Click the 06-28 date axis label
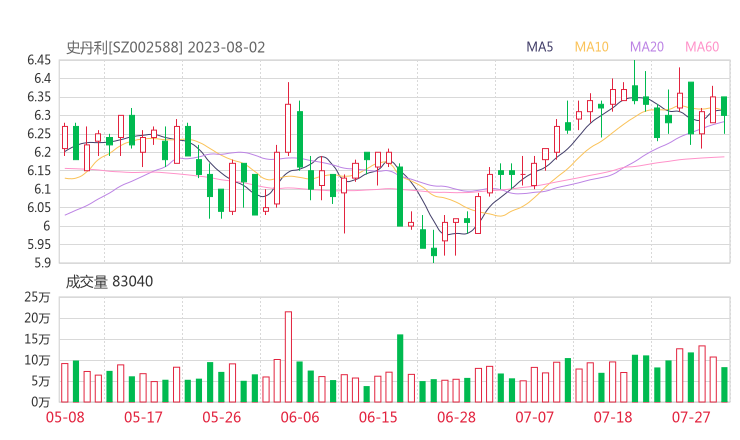 [x=456, y=417]
